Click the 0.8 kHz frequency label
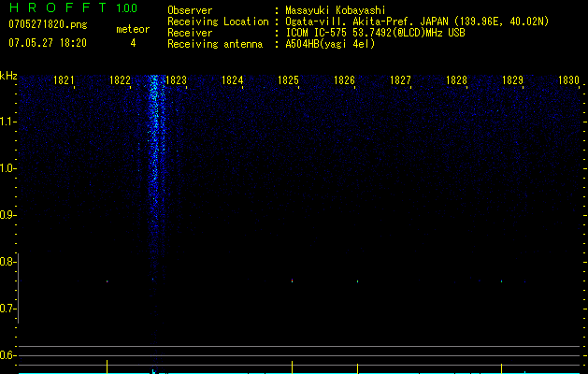The height and width of the screenshot is (374, 588). 7,262
